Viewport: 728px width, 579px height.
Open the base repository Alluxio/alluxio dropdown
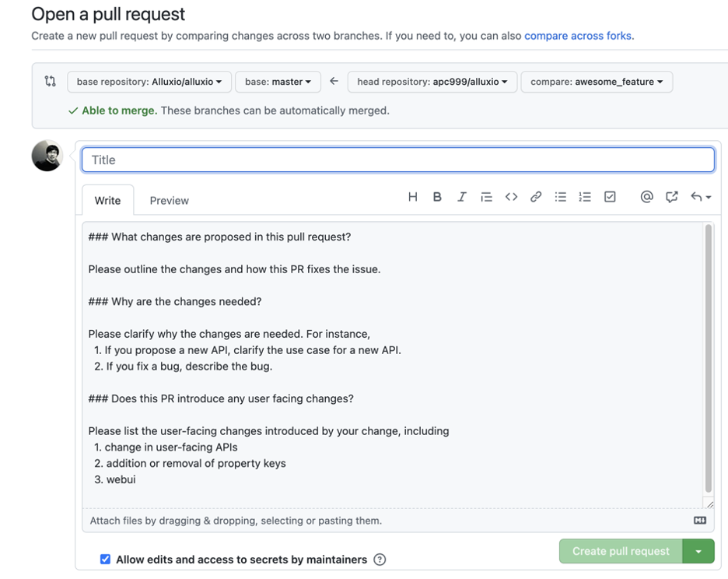click(x=149, y=82)
